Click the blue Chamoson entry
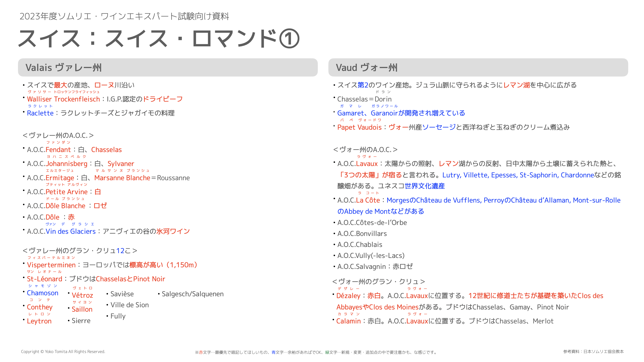 point(43,293)
